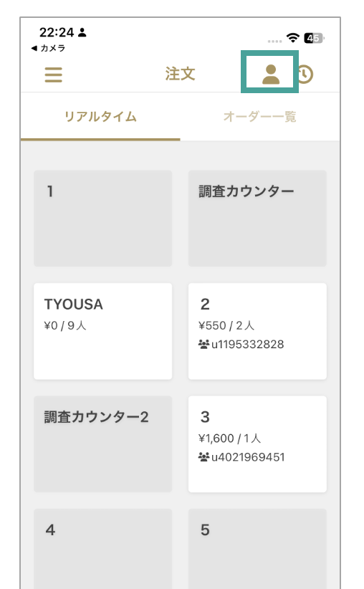The height and width of the screenshot is (589, 364).
Task: Tap the battery indicator showing 45
Action: coord(314,38)
